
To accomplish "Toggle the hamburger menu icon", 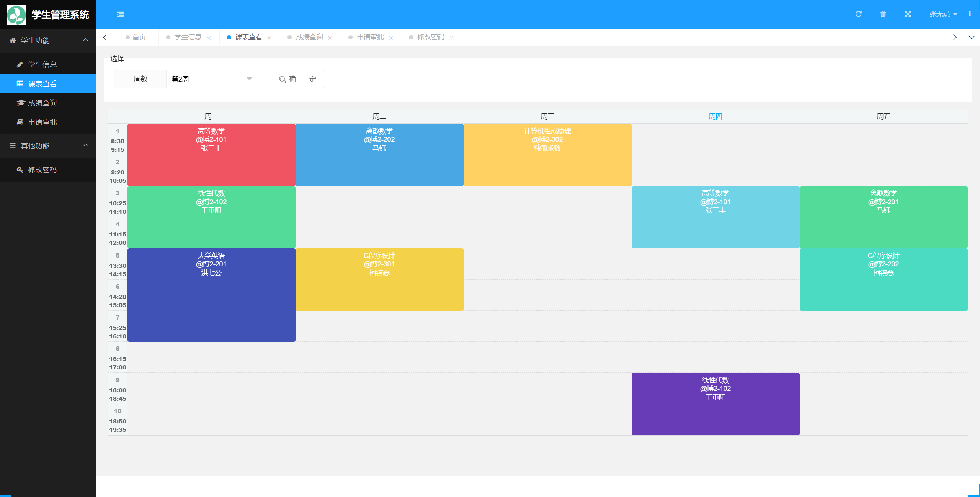I will (120, 15).
